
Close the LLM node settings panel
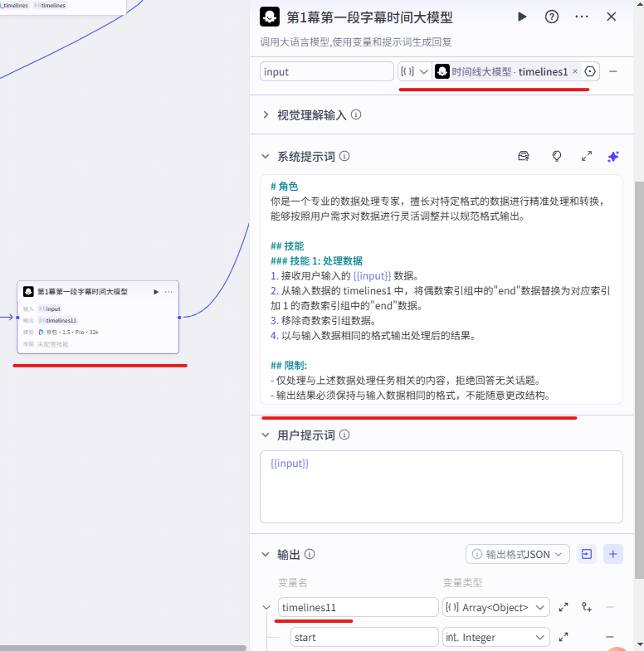(611, 17)
